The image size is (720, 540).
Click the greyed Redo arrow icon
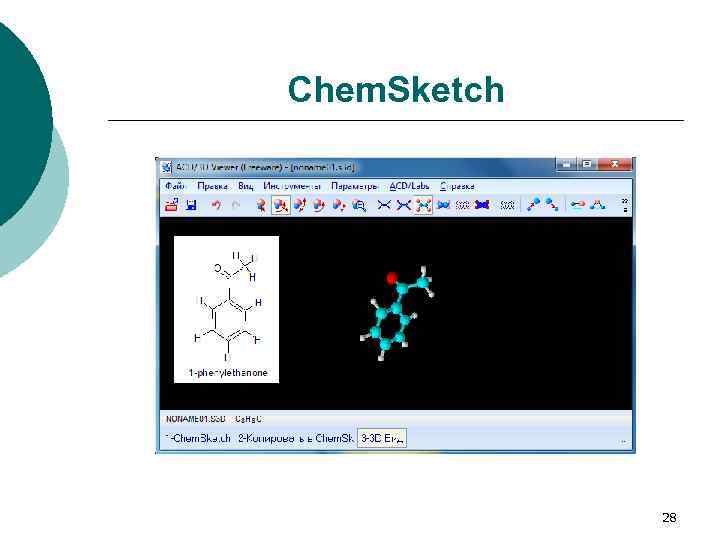coord(236,205)
